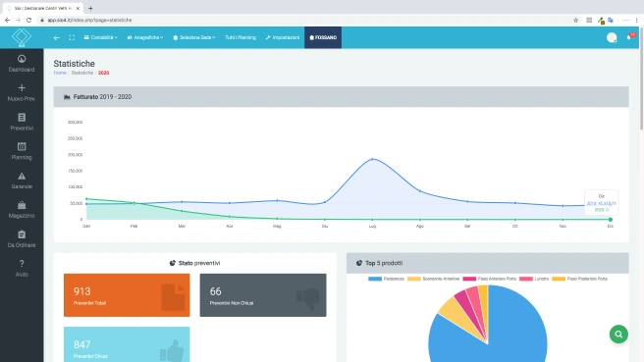Screen dimensions: 644x362
Task: Open Impostazioni menu item
Action: click(x=283, y=37)
